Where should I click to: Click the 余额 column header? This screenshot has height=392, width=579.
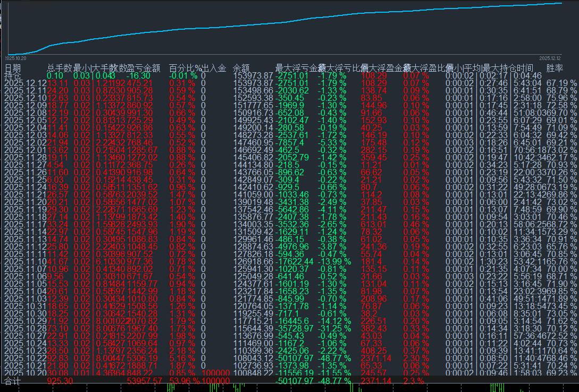pyautogui.click(x=241, y=68)
